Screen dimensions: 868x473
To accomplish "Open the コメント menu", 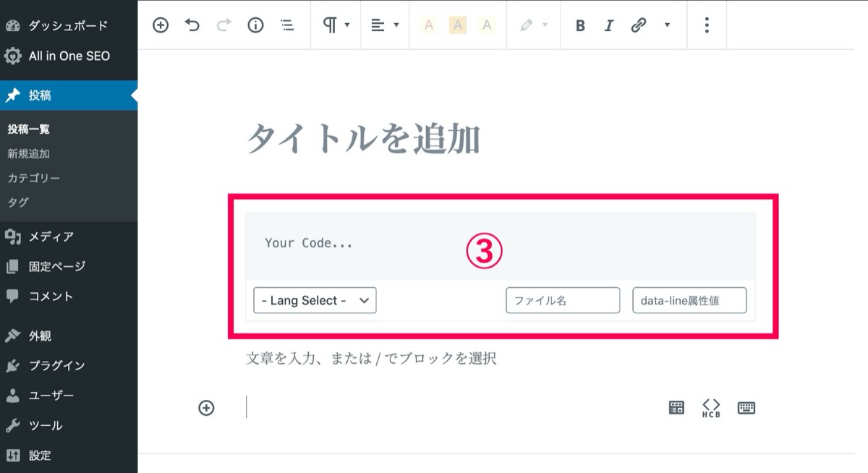I will (68, 296).
